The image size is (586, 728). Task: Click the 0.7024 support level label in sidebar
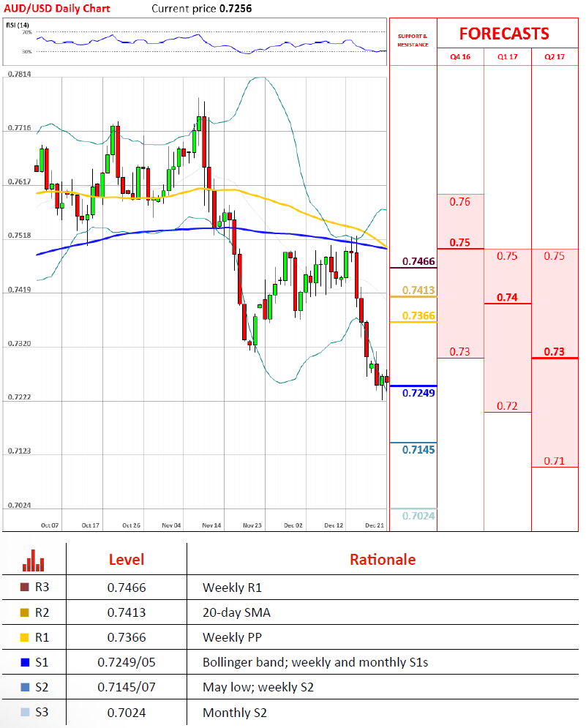[418, 516]
